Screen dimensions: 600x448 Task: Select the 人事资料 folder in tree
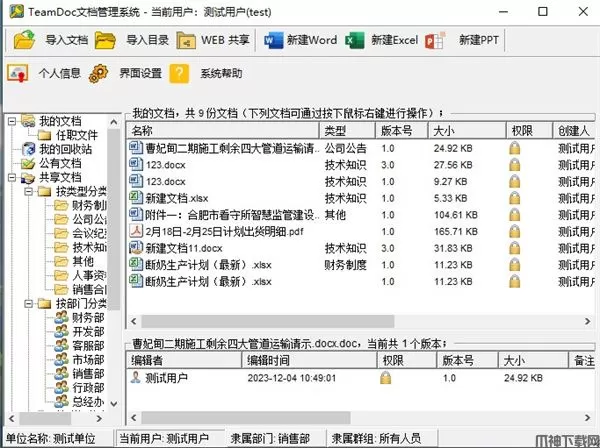pos(80,275)
